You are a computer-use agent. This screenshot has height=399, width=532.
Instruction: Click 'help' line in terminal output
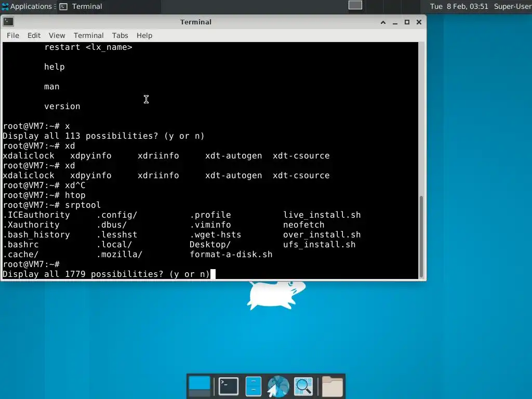coord(54,67)
